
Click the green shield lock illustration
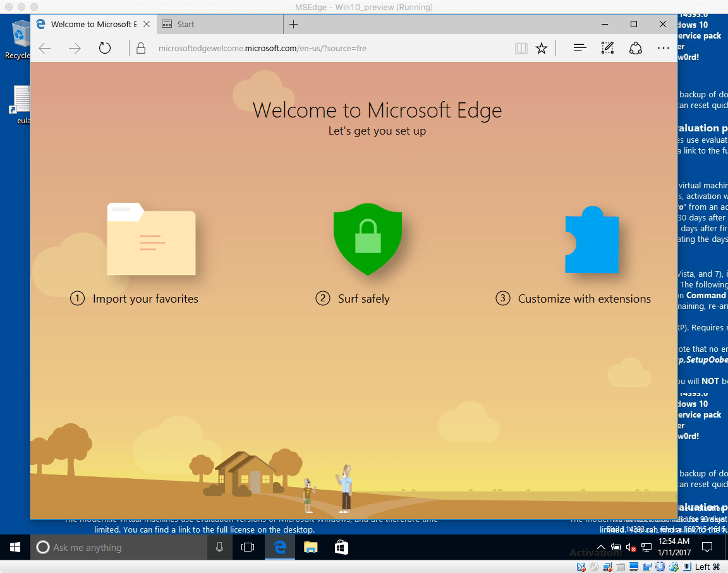(368, 239)
